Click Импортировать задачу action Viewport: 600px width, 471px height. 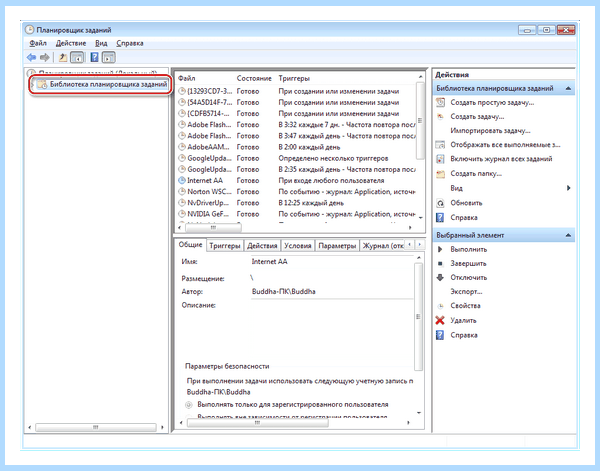point(490,131)
